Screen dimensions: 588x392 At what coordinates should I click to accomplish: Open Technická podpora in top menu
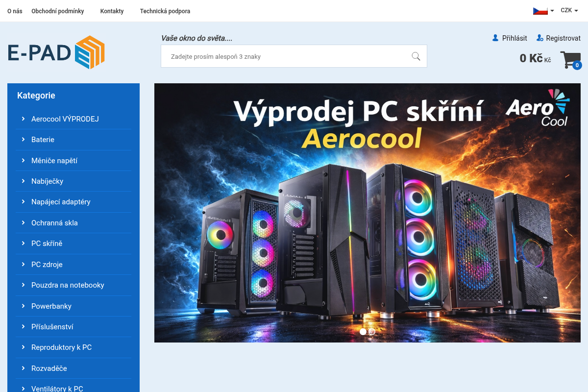[x=165, y=11]
